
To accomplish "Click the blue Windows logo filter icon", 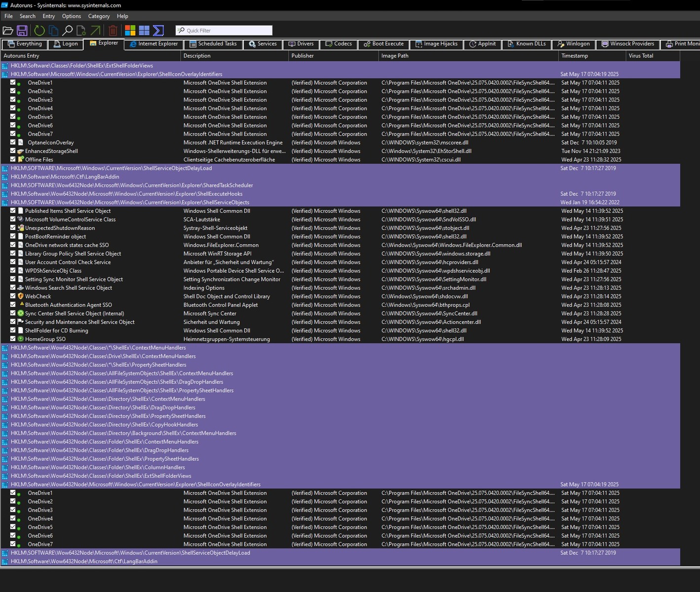I will pyautogui.click(x=144, y=31).
